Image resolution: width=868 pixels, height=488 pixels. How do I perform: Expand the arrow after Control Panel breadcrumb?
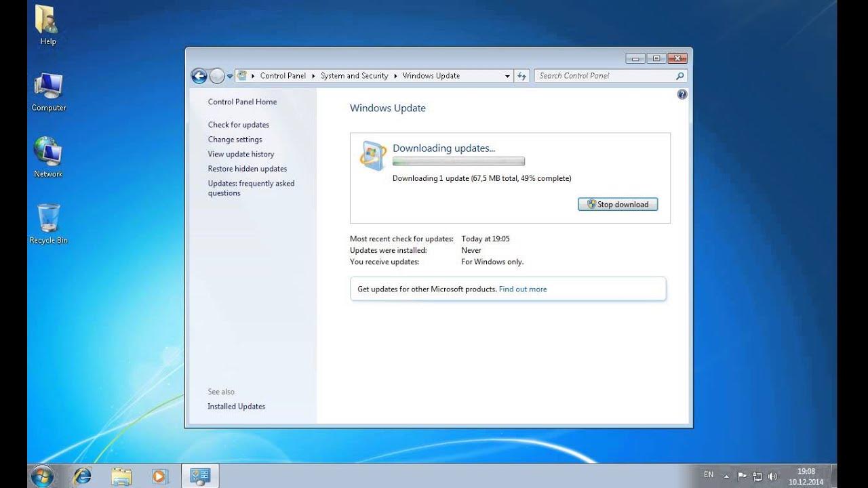click(313, 76)
